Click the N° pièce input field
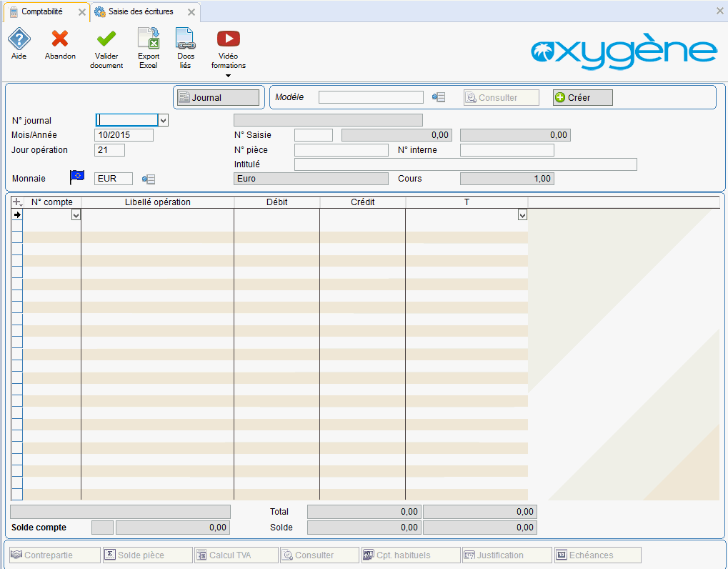This screenshot has width=728, height=569. click(341, 150)
